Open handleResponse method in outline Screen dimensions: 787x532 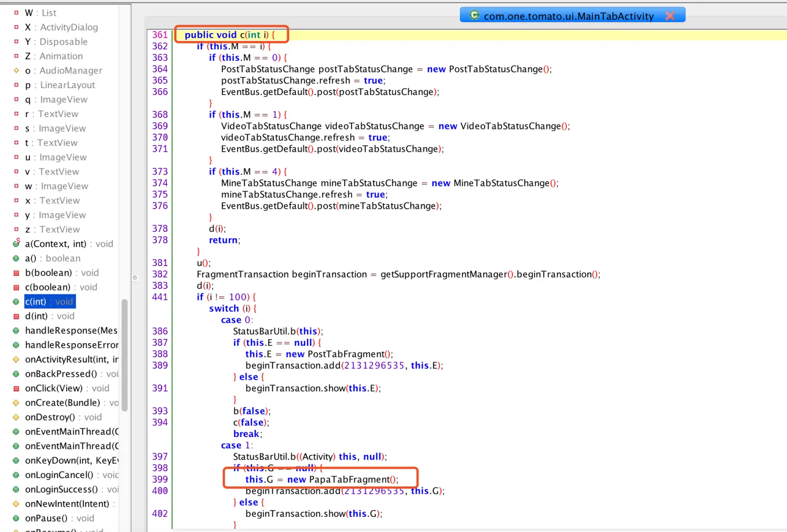71,330
